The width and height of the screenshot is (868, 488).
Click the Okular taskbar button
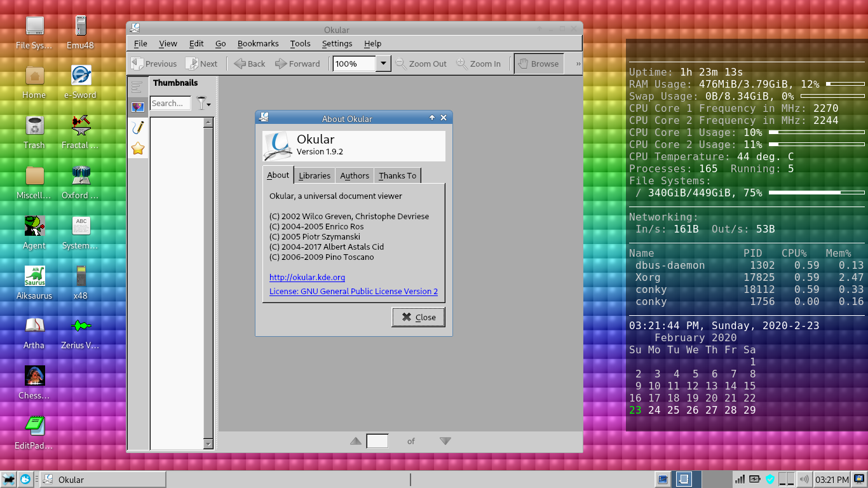pyautogui.click(x=102, y=480)
